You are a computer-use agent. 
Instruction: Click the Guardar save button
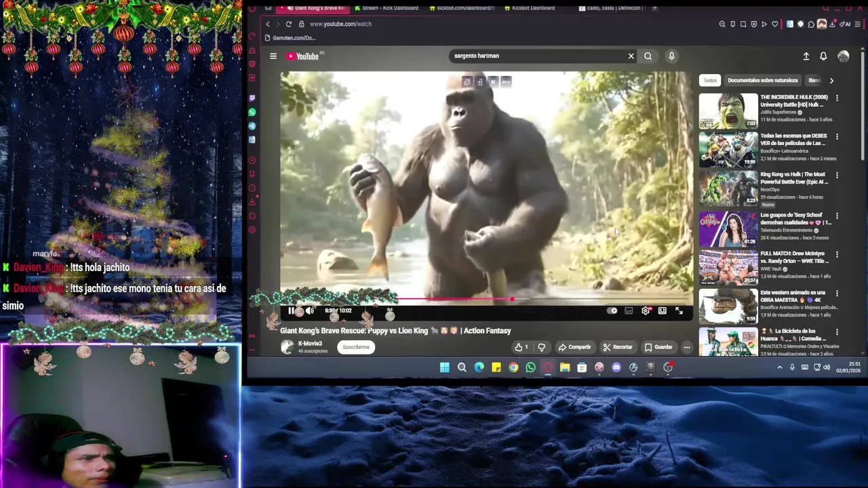click(658, 347)
